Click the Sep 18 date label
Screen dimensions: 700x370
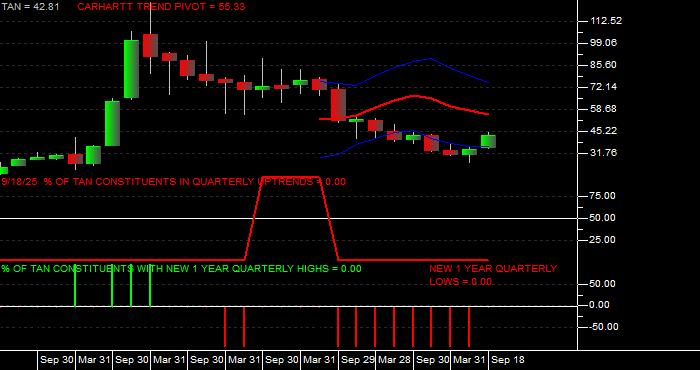(x=508, y=360)
